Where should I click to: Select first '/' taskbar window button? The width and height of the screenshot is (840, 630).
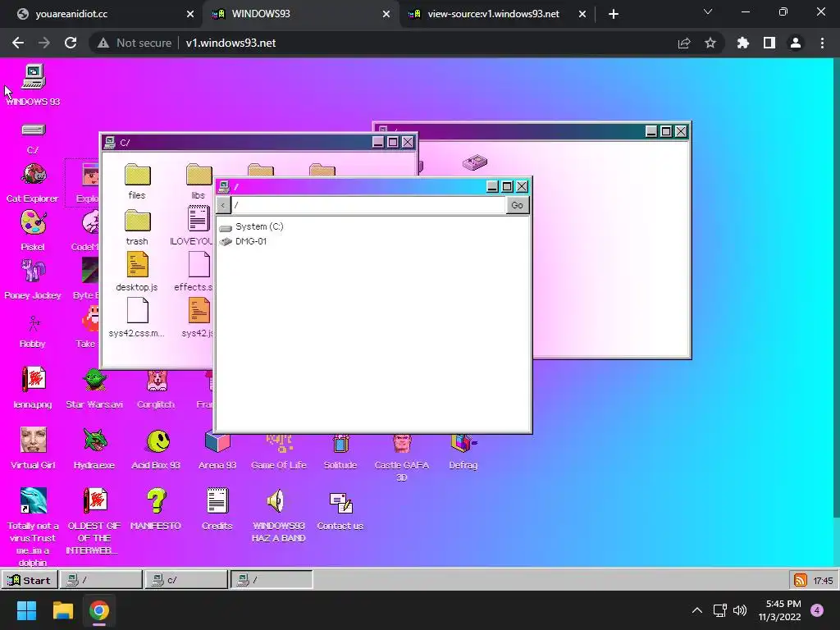[x=101, y=580]
